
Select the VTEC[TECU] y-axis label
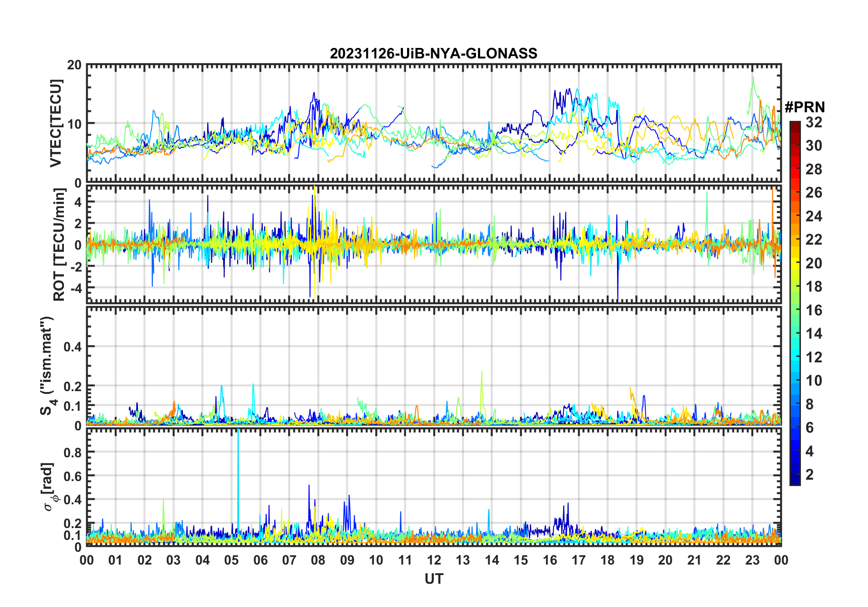tap(56, 124)
